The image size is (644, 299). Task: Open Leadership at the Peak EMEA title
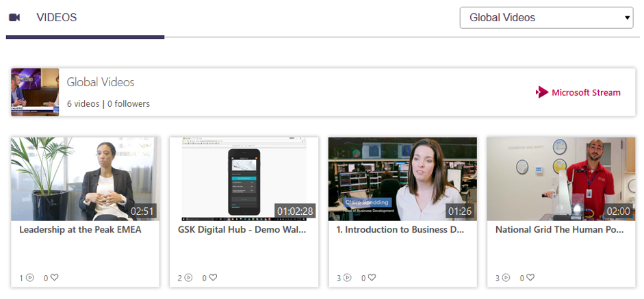[80, 230]
